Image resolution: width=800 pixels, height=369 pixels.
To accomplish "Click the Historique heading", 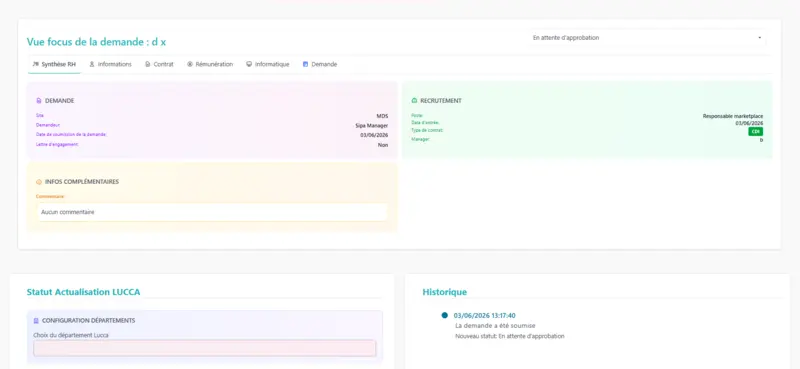I will point(444,292).
